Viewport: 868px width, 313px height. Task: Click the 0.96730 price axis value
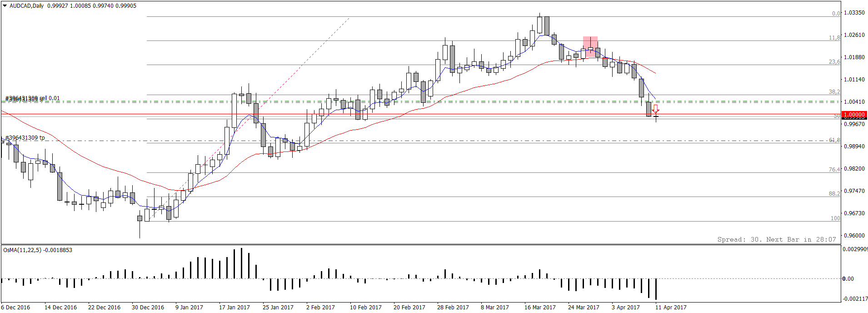(x=854, y=213)
